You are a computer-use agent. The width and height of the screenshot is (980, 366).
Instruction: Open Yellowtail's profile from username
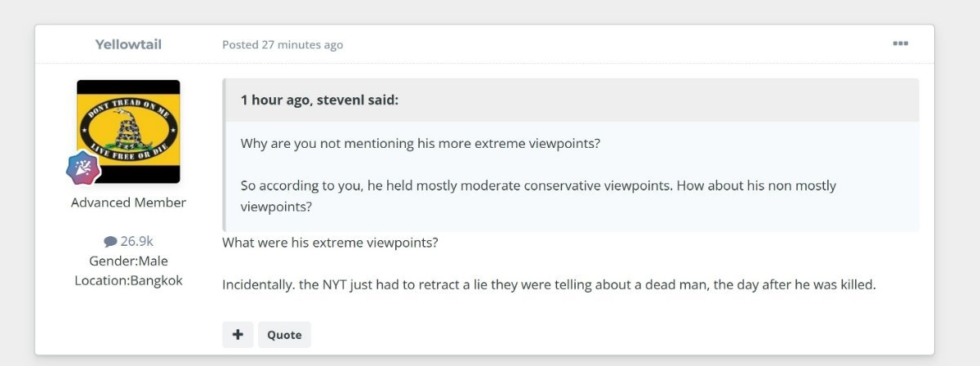(x=128, y=44)
